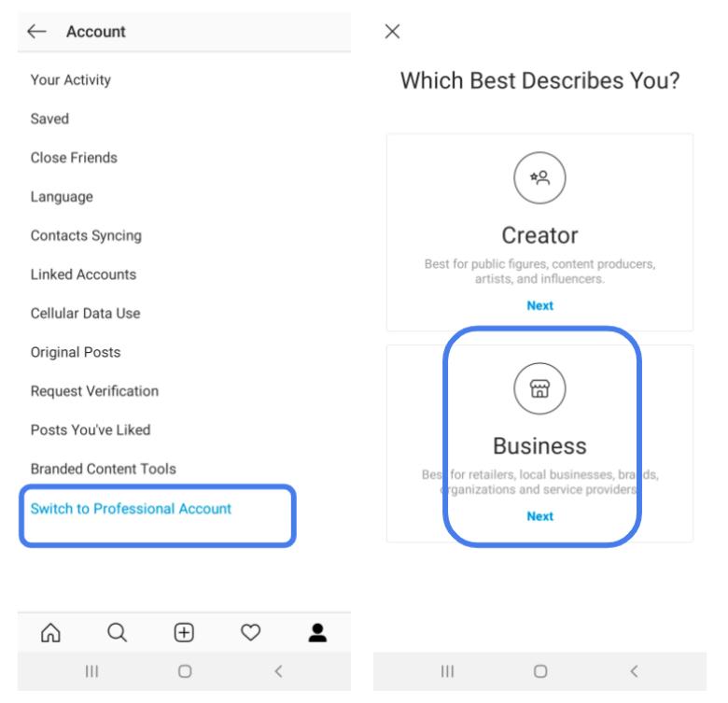Open Your Activity
Image resolution: width=728 pixels, height=703 pixels.
[x=71, y=80]
